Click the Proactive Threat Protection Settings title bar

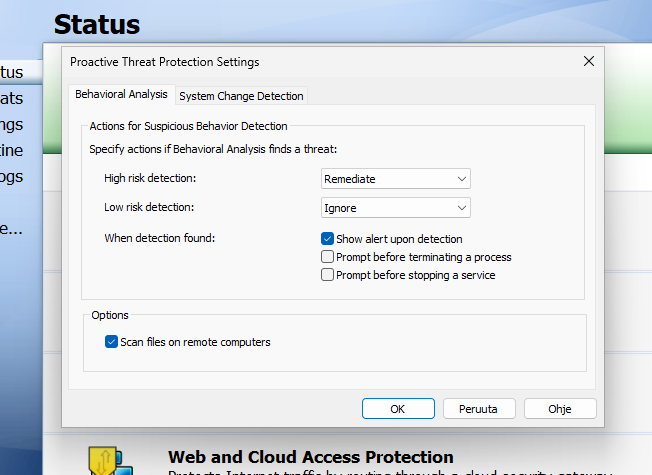(x=300, y=61)
